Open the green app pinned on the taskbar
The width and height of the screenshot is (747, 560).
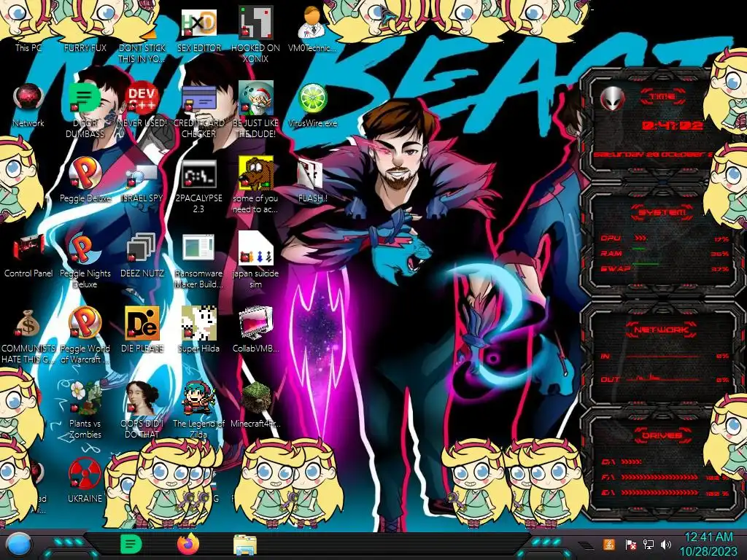pyautogui.click(x=131, y=545)
